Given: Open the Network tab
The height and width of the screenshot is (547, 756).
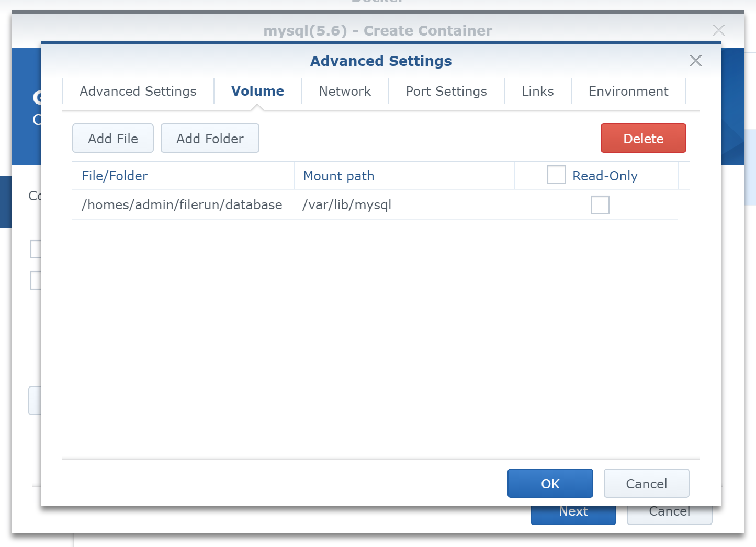Looking at the screenshot, I should click(x=345, y=92).
